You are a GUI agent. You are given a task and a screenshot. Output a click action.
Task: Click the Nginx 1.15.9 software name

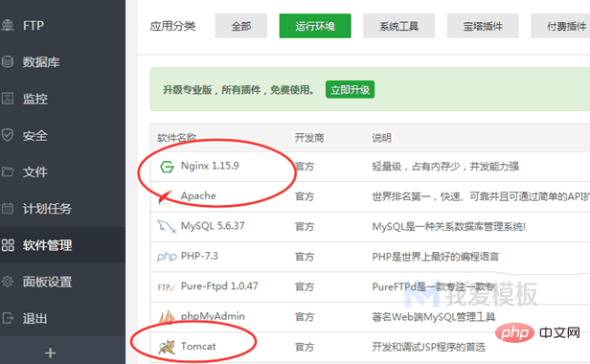point(210,166)
